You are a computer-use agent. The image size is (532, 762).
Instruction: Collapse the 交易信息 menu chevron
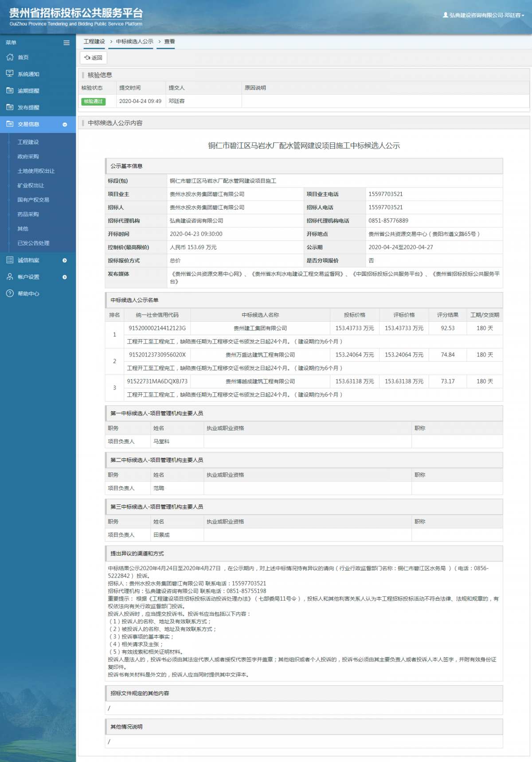click(x=65, y=125)
